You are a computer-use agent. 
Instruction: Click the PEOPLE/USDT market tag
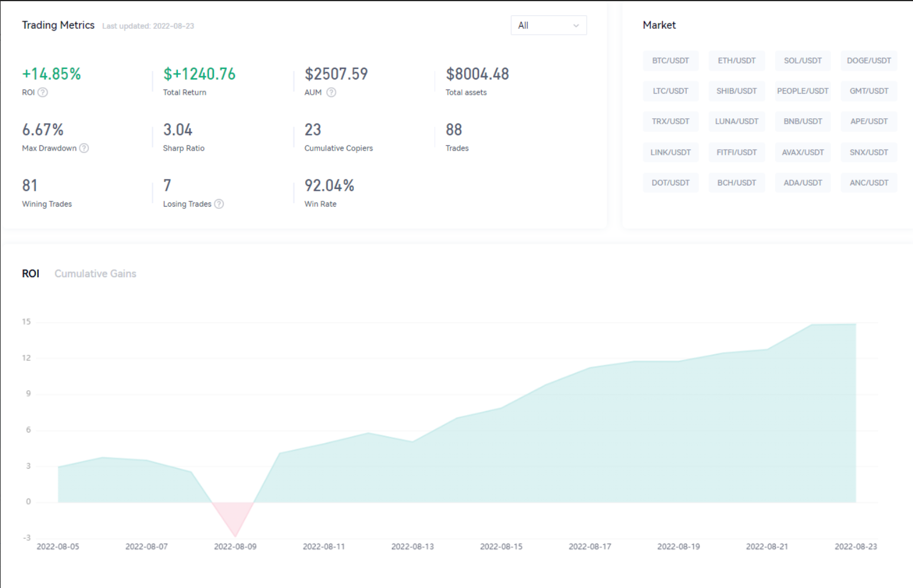[x=802, y=91]
